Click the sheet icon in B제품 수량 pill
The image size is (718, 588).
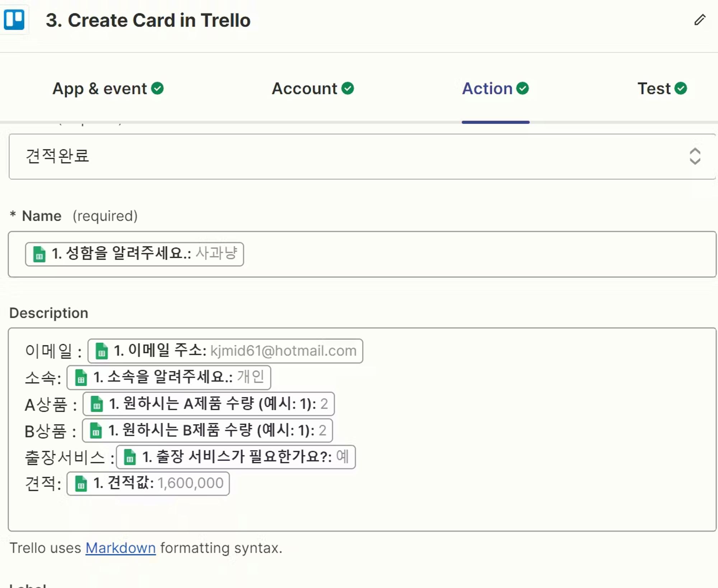pos(96,430)
